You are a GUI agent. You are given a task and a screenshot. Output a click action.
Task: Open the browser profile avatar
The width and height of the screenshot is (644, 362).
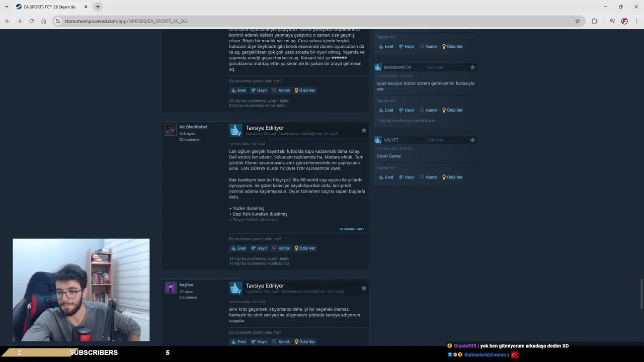point(624,21)
